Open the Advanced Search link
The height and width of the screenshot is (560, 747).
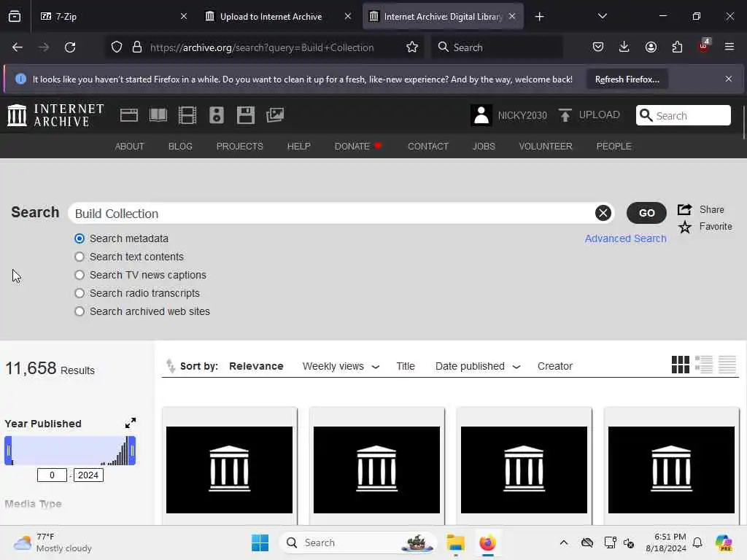click(625, 238)
